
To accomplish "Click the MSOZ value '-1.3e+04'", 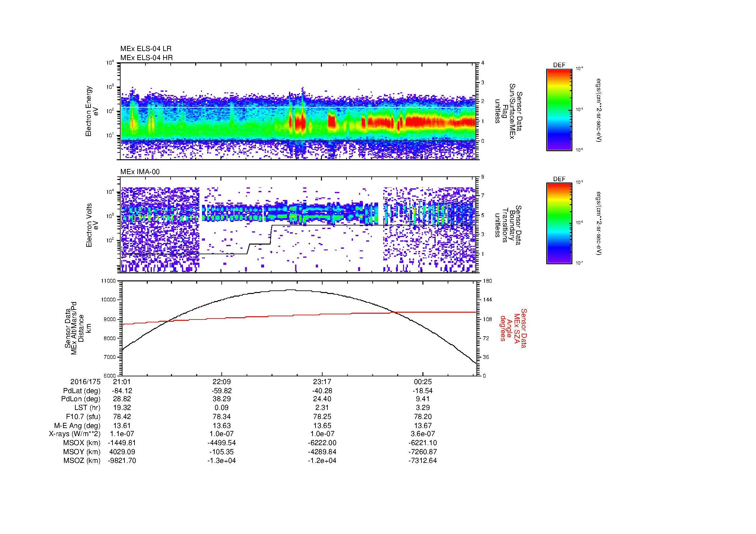I will [222, 461].
